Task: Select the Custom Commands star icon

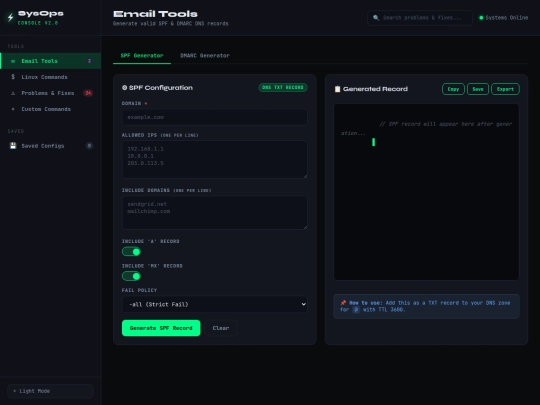Action: 13,109
